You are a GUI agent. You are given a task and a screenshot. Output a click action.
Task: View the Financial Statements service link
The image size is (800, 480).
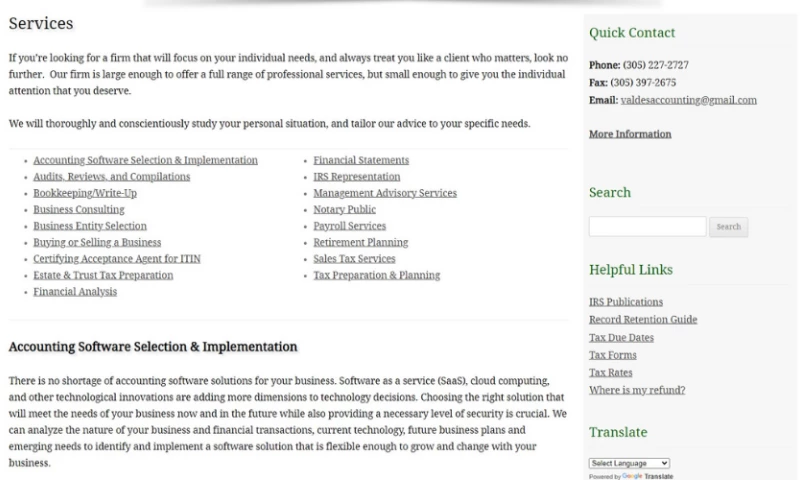361,160
